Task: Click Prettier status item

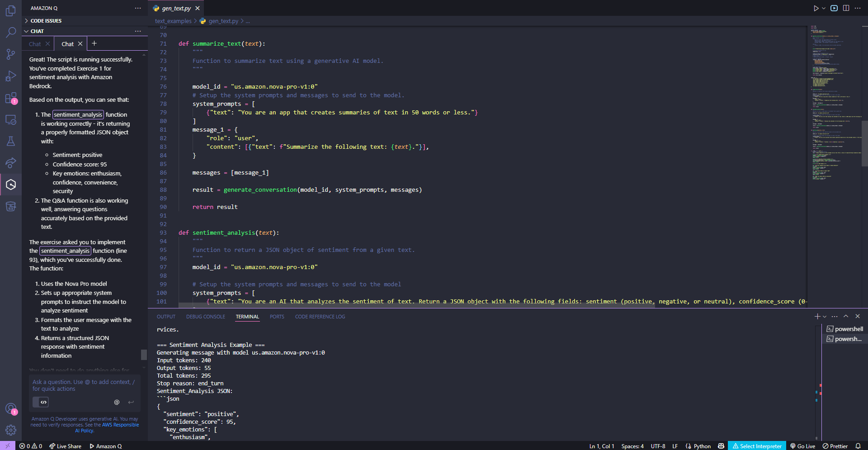Action: (x=835, y=446)
